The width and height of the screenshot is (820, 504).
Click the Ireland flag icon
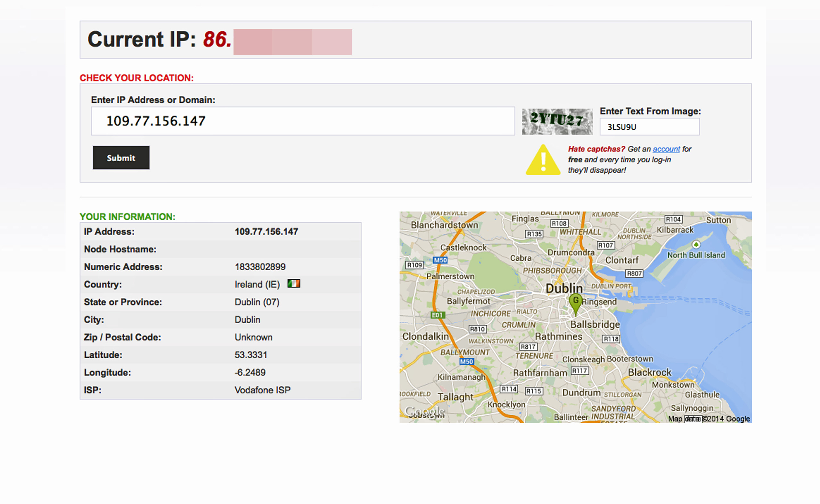293,284
